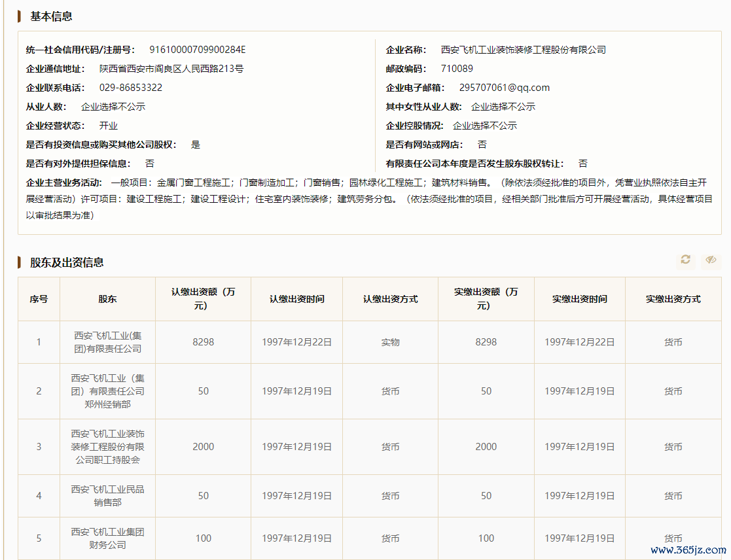Select subscribed date 1997年12月22日 in row 1
This screenshot has height=560, width=731.
[296, 342]
